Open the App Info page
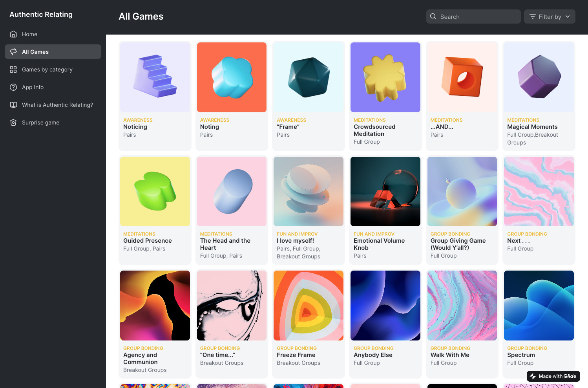This screenshot has height=388, width=588. [53, 87]
